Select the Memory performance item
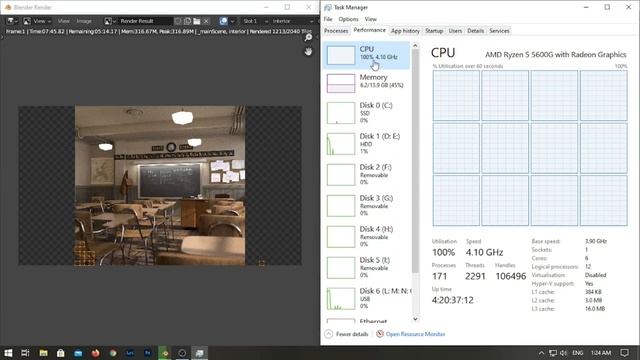Screen dimensions: 640x360 [x=367, y=83]
